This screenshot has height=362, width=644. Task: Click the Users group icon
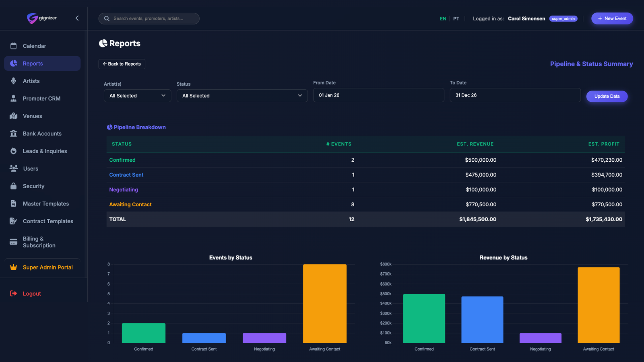(13, 169)
